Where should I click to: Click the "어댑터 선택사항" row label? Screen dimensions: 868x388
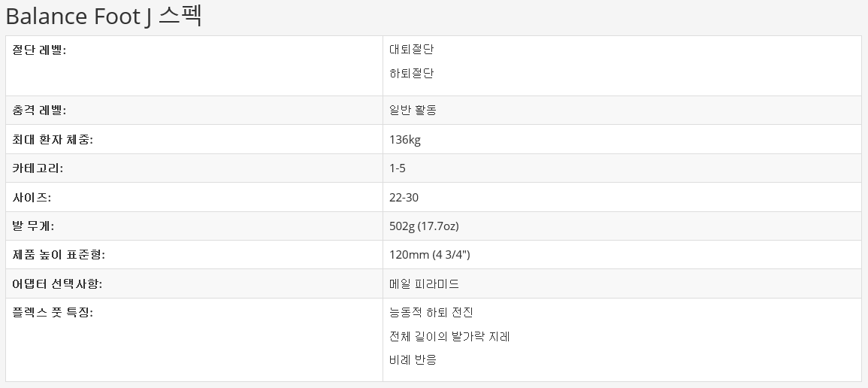[57, 284]
